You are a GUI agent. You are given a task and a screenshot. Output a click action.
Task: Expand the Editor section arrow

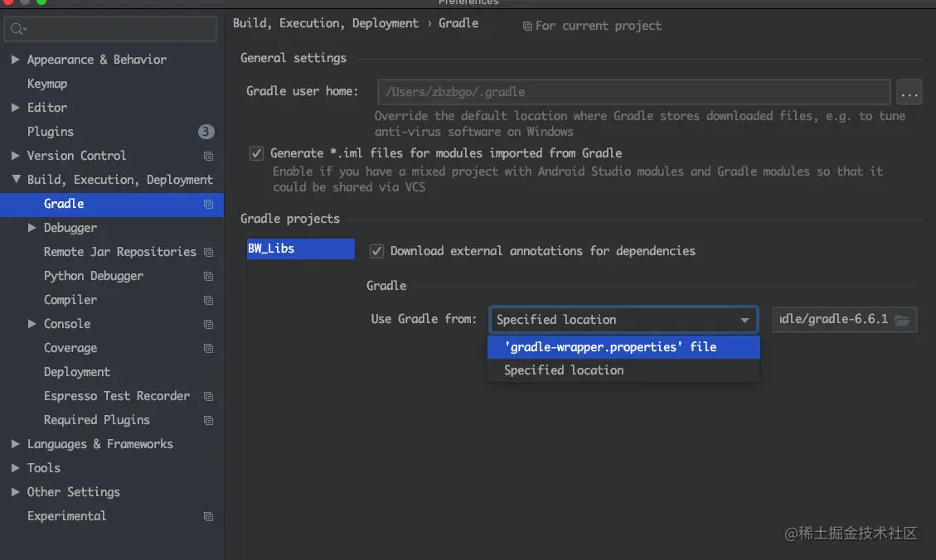coord(16,108)
